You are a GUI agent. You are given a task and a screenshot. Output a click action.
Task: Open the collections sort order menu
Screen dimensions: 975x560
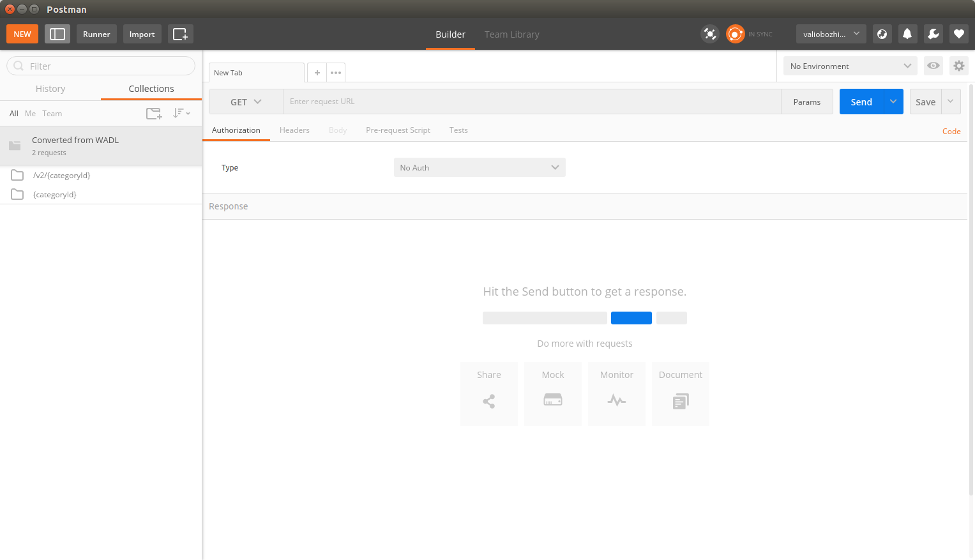coord(181,113)
